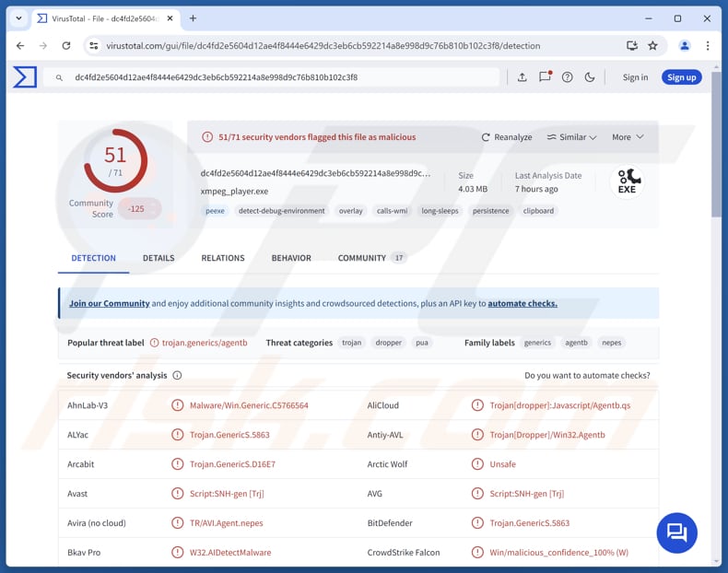Click the Security vendors' analysis info icon

pyautogui.click(x=177, y=376)
